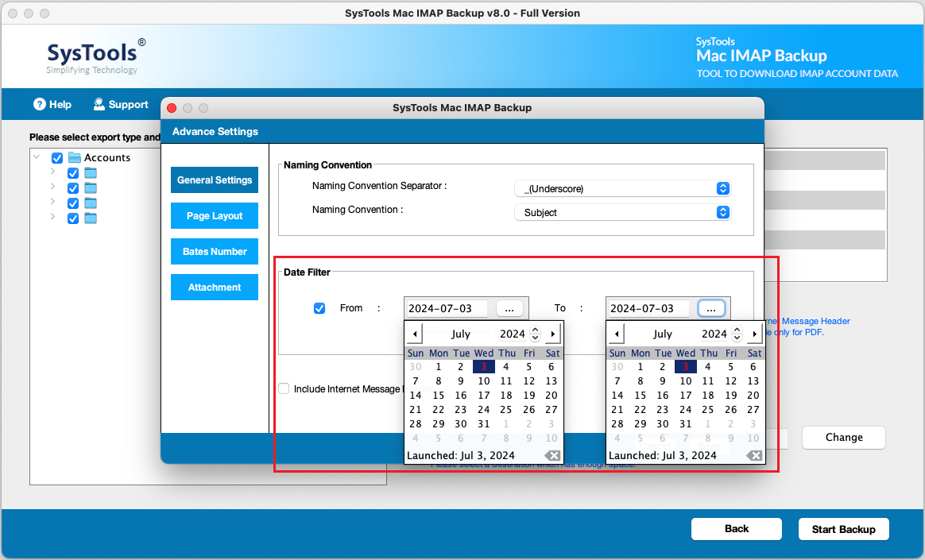Open the Bates Number tab
The width and height of the screenshot is (925, 560).
[x=214, y=252]
